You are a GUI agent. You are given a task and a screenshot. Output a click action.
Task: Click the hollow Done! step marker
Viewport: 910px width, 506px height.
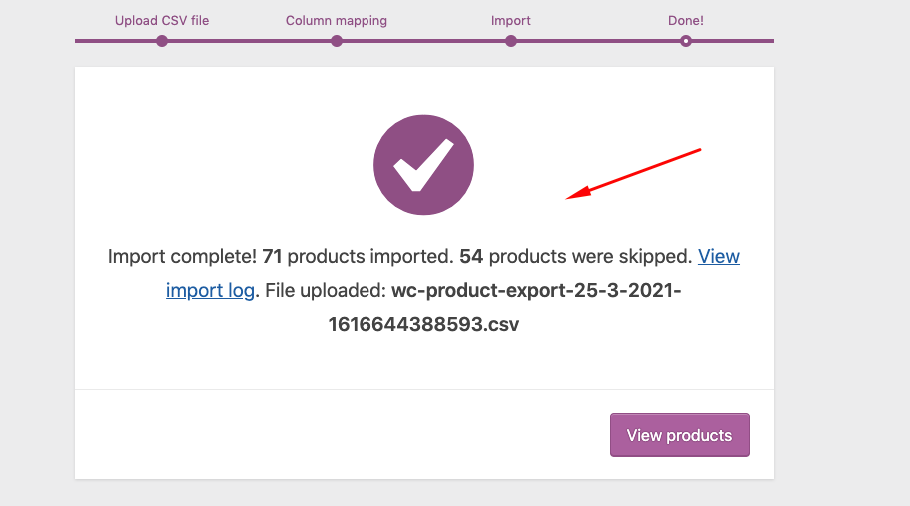[x=686, y=41]
